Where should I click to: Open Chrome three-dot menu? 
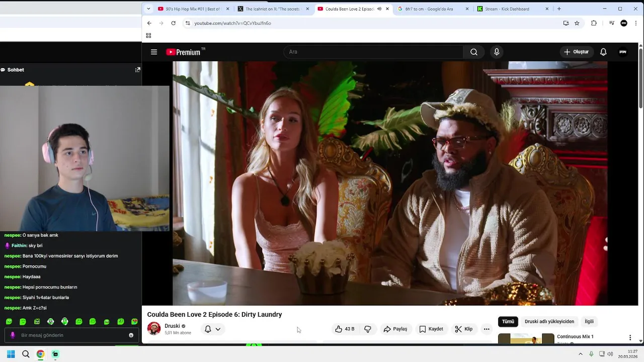pos(636,23)
